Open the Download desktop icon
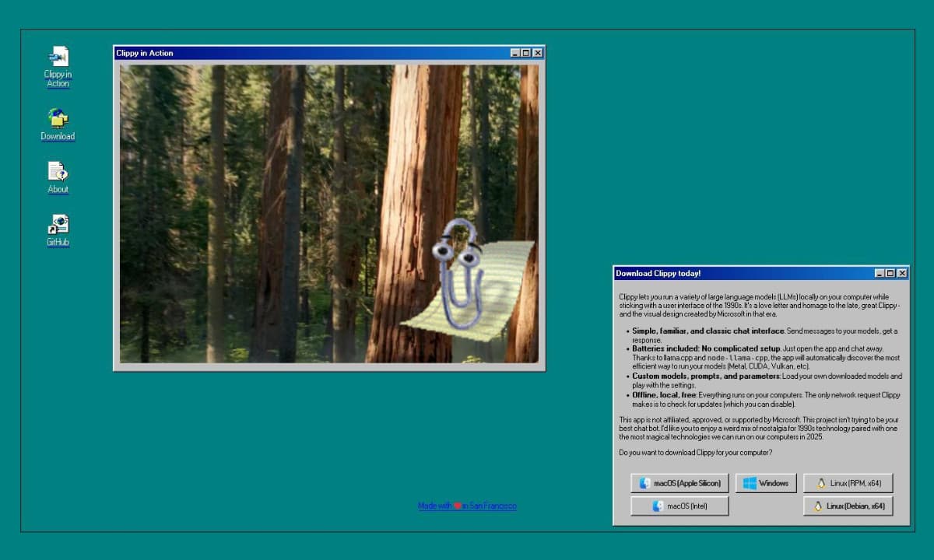934x560 pixels. click(58, 124)
